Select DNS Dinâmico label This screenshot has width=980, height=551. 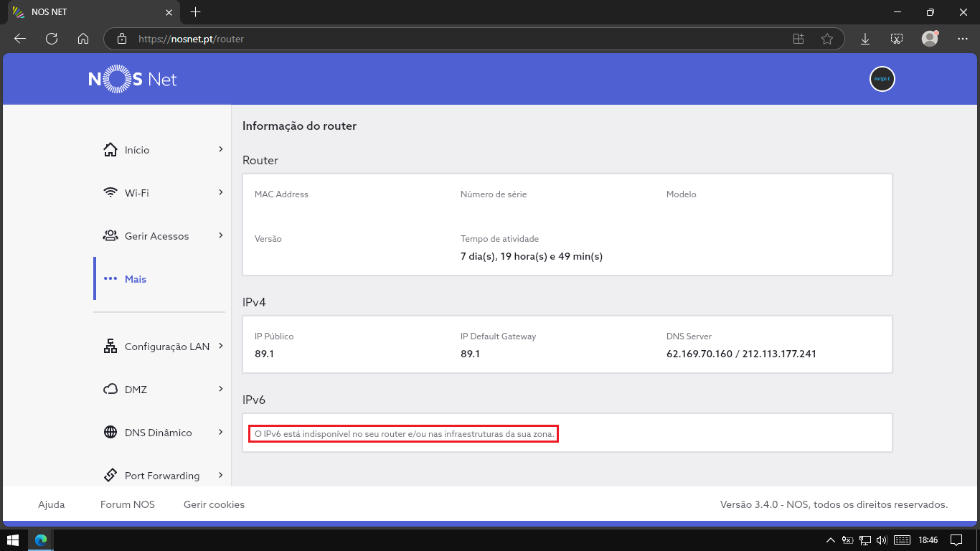(159, 433)
